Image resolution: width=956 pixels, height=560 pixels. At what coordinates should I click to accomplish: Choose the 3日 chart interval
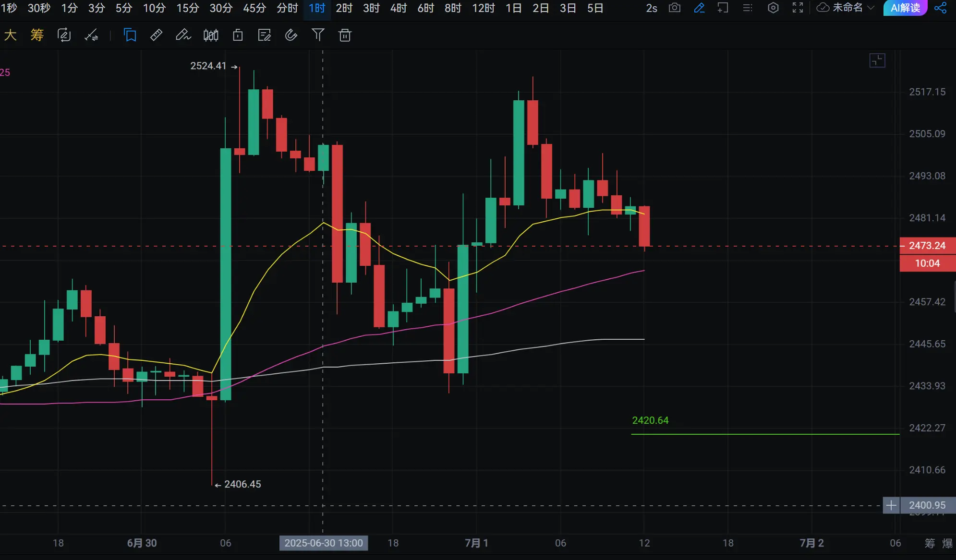coord(568,8)
